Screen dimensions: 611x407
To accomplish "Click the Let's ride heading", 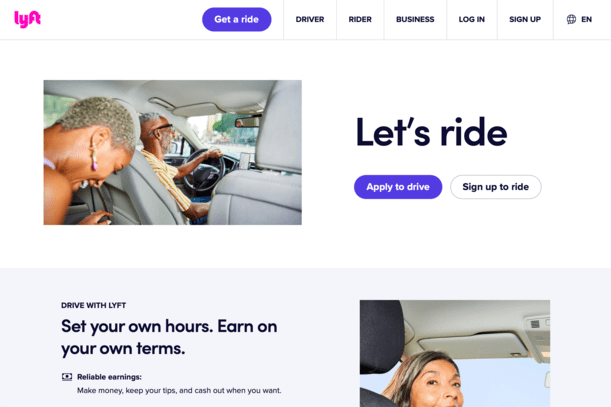I will 431,133.
